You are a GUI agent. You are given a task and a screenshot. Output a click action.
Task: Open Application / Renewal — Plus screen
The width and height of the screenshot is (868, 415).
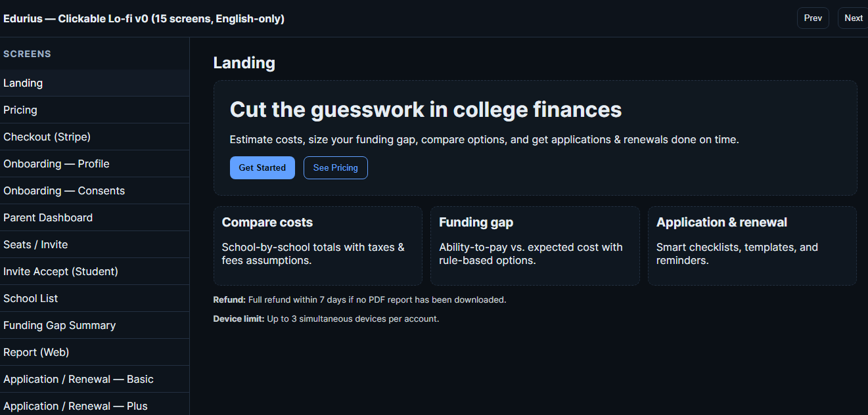(x=94, y=406)
